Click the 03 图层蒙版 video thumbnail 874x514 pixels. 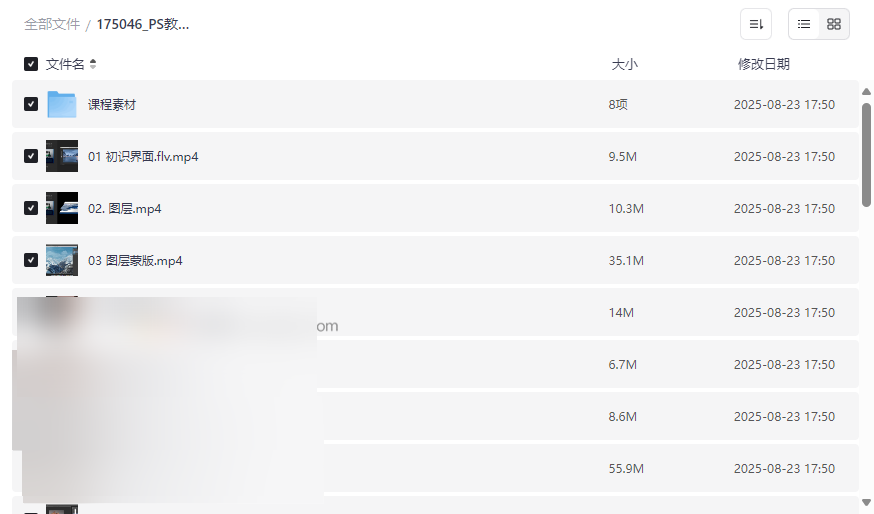62,261
